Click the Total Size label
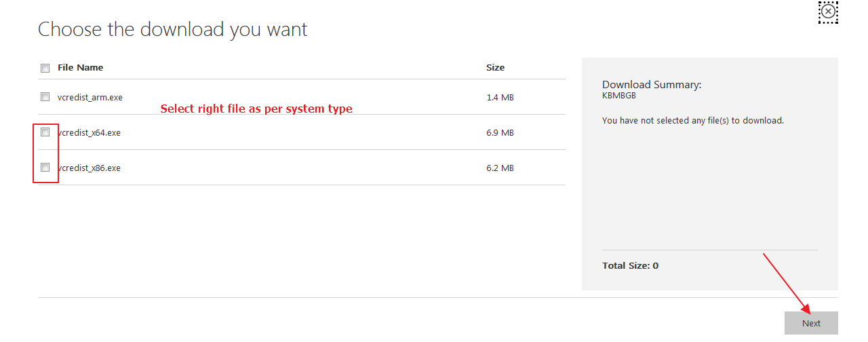Image resolution: width=868 pixels, height=342 pixels. coord(630,266)
